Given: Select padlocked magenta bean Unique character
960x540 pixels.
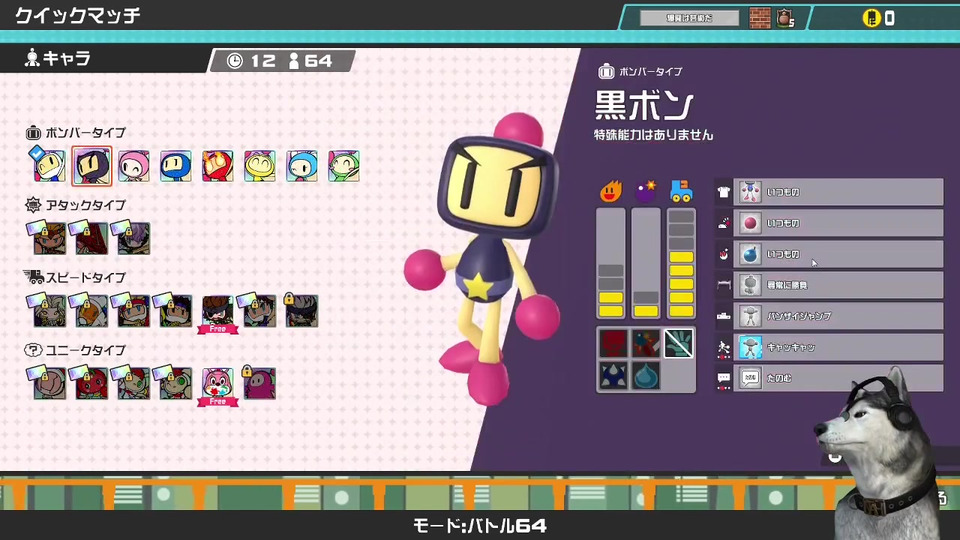Looking at the screenshot, I should pos(260,383).
